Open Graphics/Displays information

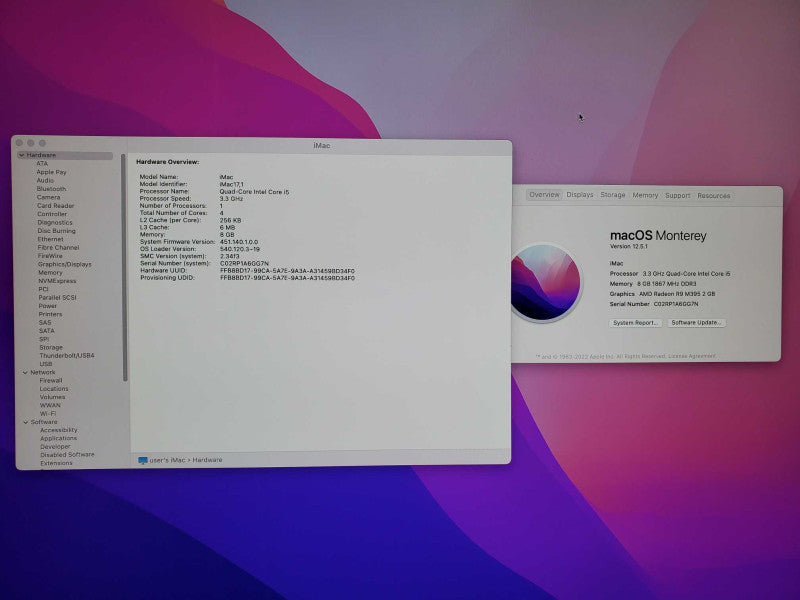pos(64,264)
